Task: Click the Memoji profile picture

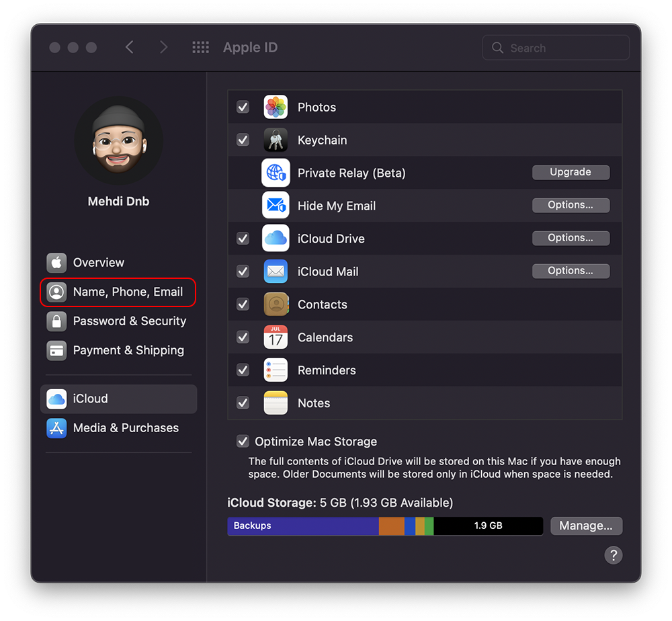Action: [119, 140]
